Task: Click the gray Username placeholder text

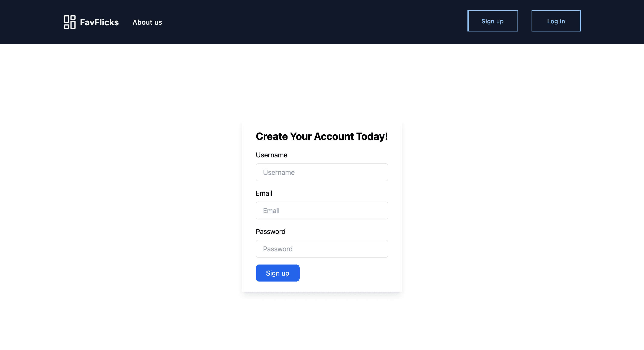Action: pyautogui.click(x=279, y=172)
